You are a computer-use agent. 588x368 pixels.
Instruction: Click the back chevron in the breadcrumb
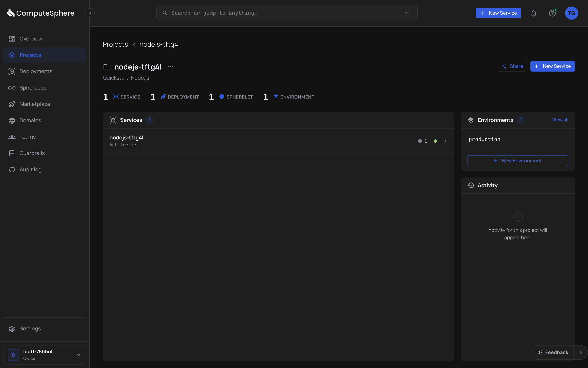[134, 45]
